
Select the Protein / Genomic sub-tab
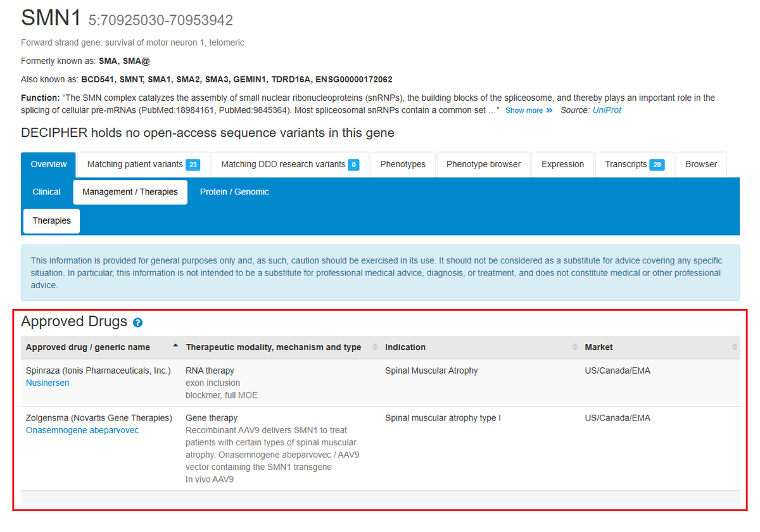(x=234, y=192)
